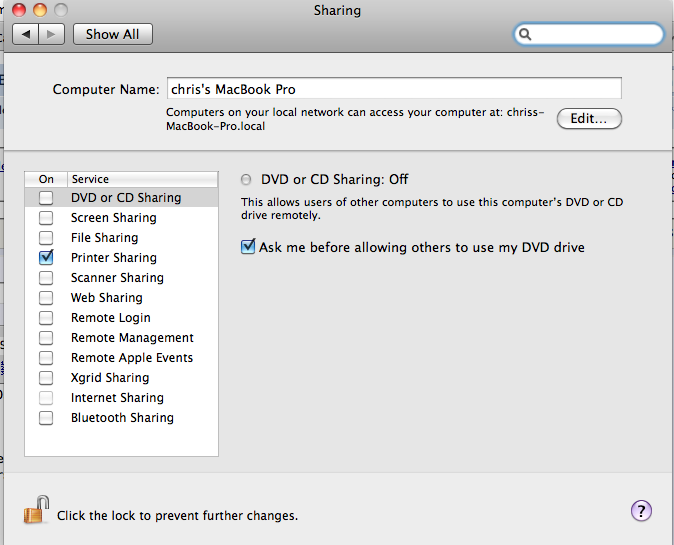Screen dimensions: 674x545
Task: Click the lock icon to prevent changes
Action: [x=36, y=510]
